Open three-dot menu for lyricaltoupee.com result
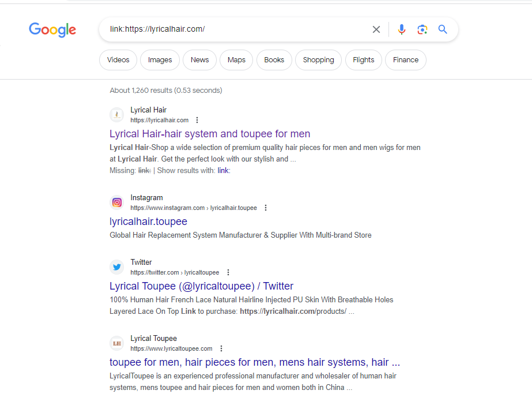This screenshot has width=532, height=409. coord(221,348)
